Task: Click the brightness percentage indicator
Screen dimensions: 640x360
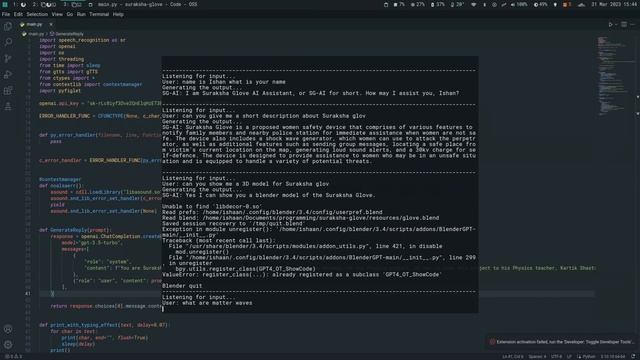Action: (x=540, y=4)
